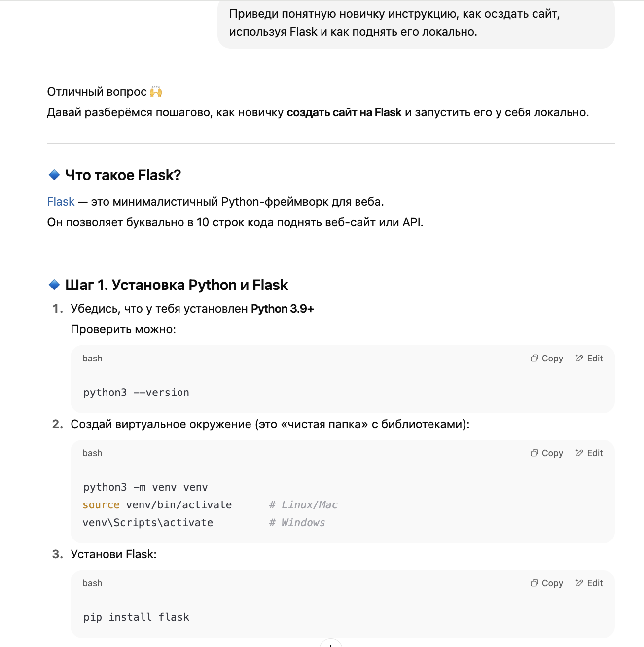Copy the pip install flask code

click(547, 583)
